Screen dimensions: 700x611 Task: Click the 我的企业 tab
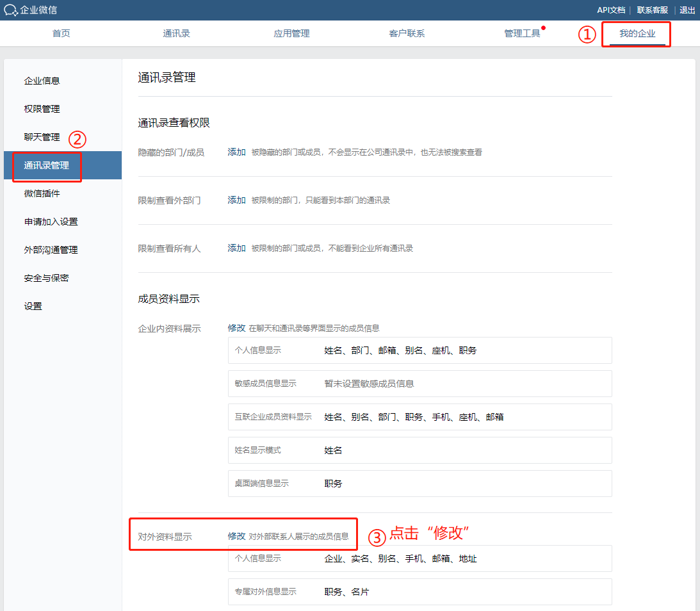point(637,33)
